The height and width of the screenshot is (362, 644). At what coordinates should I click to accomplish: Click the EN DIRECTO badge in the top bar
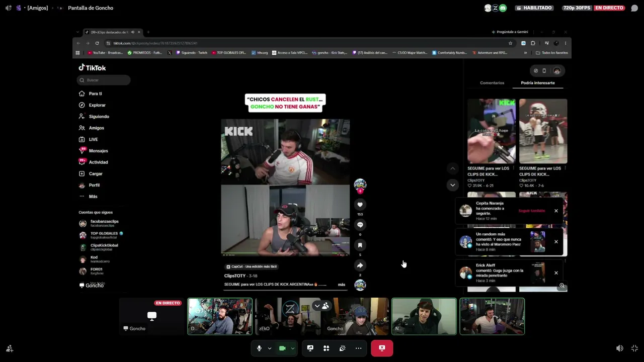pyautogui.click(x=609, y=8)
